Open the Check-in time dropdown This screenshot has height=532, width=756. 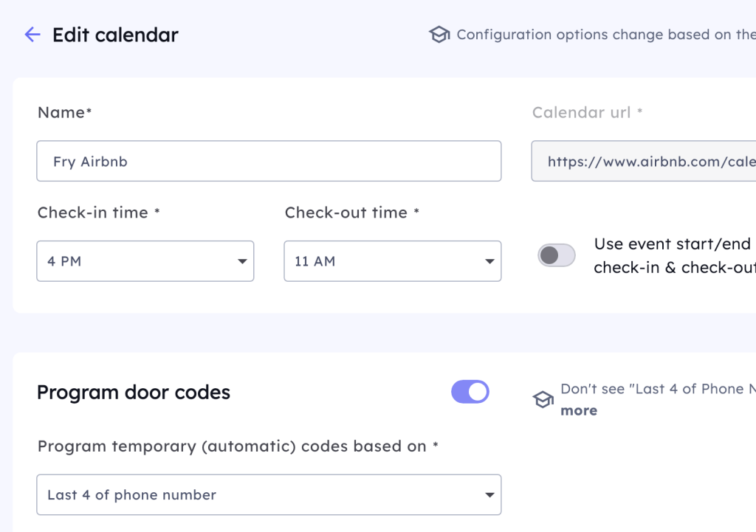tap(145, 261)
